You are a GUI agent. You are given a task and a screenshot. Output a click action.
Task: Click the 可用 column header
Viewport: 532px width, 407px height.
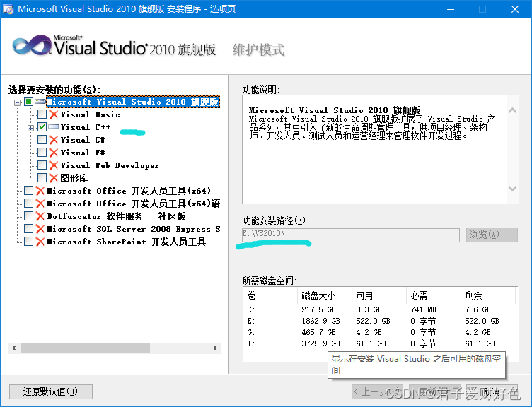379,295
